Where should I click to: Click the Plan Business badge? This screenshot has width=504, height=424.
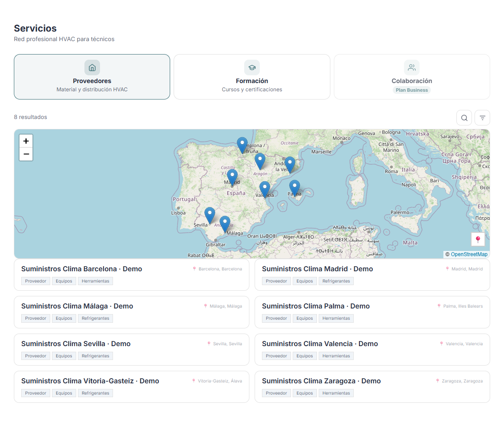[412, 90]
